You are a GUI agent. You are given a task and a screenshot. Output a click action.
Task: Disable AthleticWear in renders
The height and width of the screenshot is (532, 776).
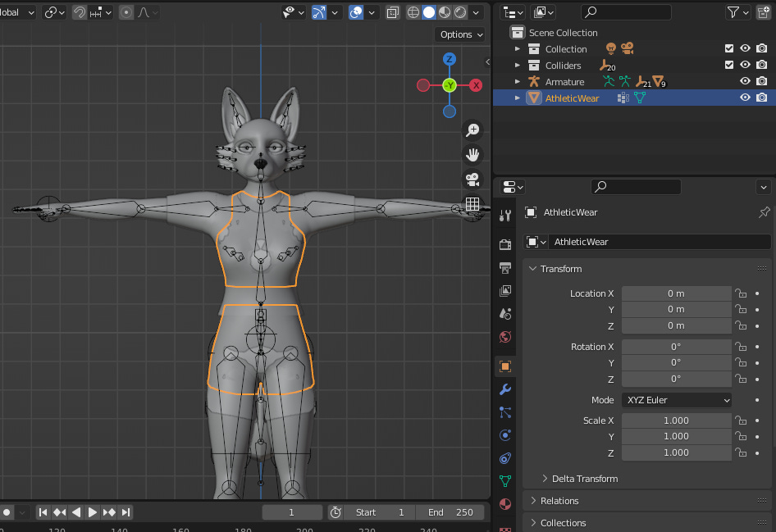pos(762,98)
